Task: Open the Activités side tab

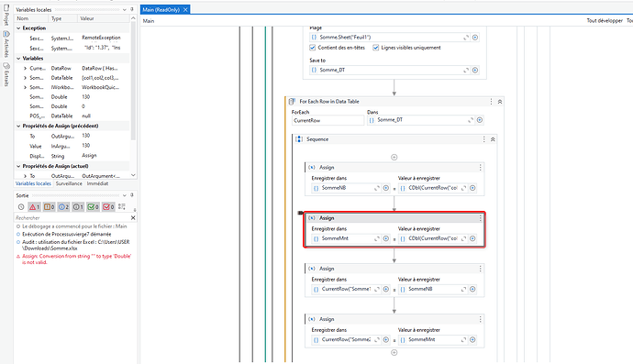Action: 6,44
